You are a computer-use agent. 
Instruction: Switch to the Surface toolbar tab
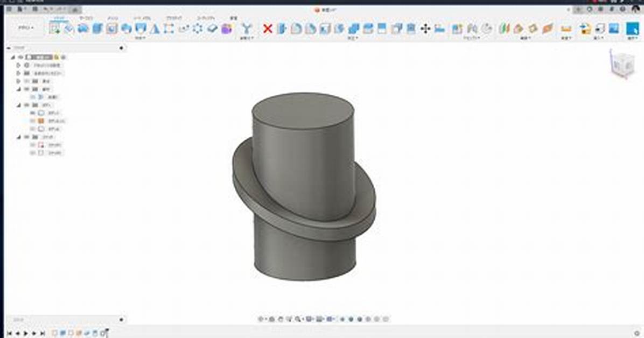86,18
